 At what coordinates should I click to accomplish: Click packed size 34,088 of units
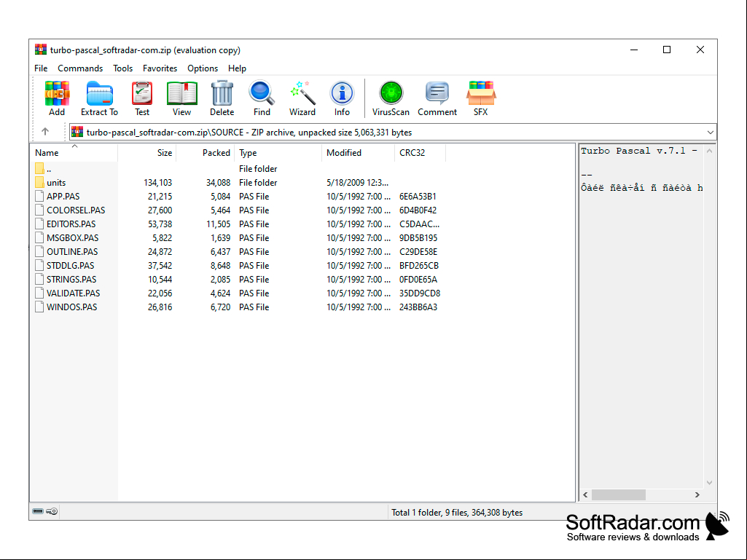[x=218, y=182]
